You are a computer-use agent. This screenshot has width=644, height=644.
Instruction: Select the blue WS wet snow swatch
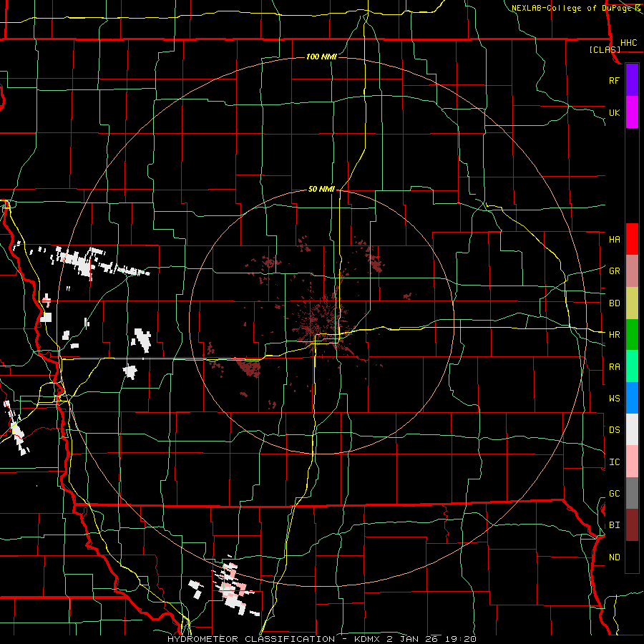632,398
